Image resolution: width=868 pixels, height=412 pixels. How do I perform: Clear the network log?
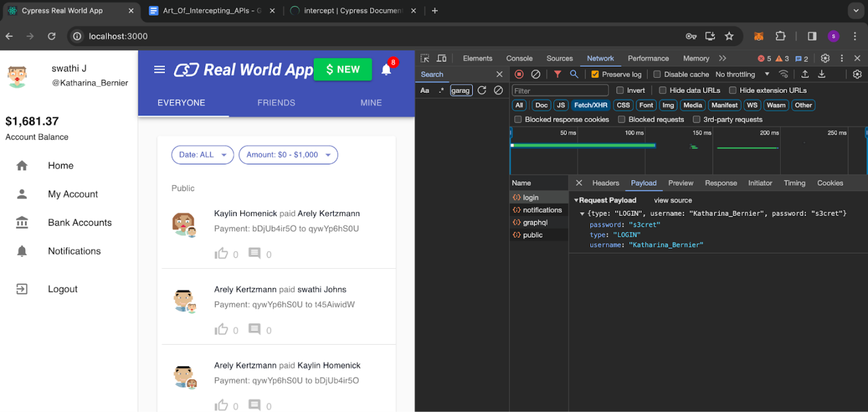(536, 74)
